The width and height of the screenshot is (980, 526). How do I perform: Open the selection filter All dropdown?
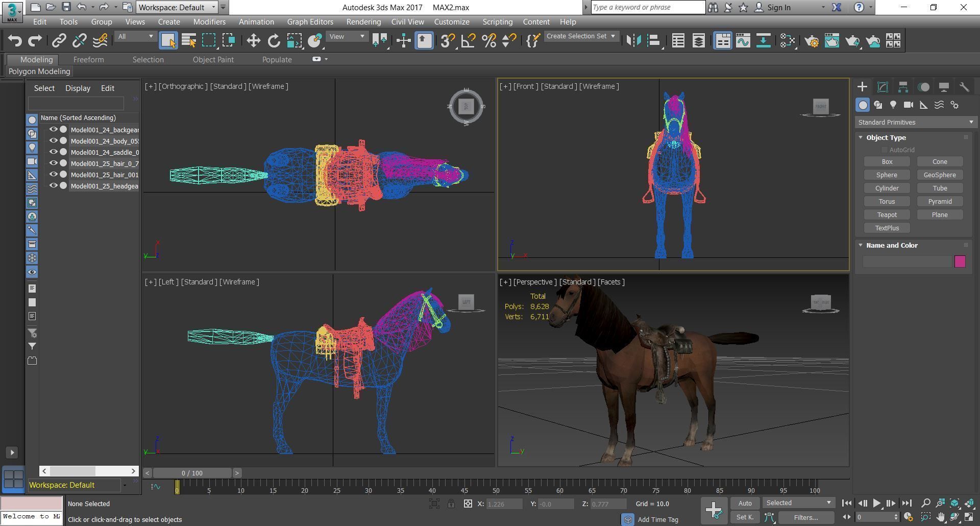point(135,36)
